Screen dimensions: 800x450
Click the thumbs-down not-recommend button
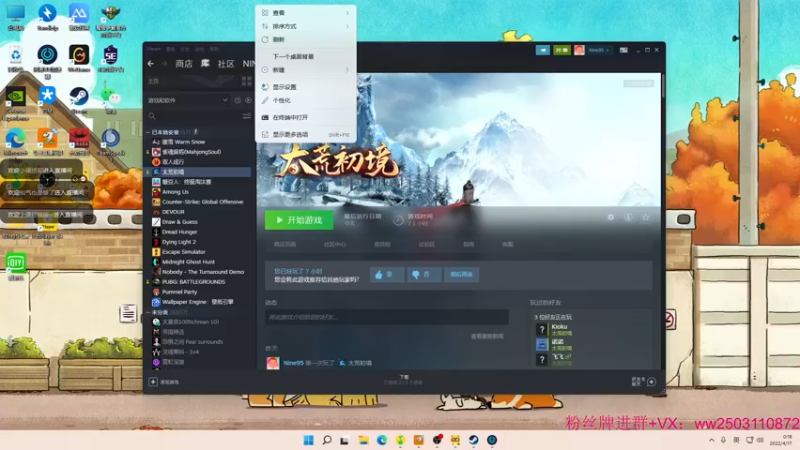[423, 274]
